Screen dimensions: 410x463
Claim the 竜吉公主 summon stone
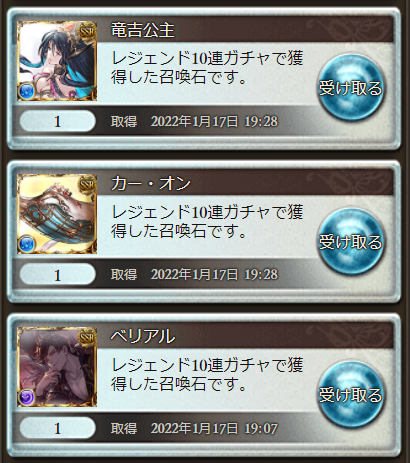pyautogui.click(x=351, y=88)
